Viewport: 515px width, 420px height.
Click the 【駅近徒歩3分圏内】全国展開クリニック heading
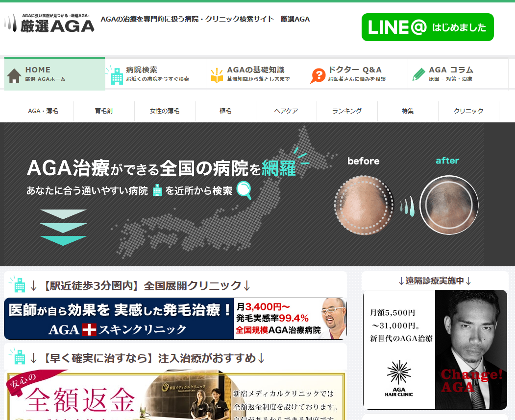click(140, 285)
